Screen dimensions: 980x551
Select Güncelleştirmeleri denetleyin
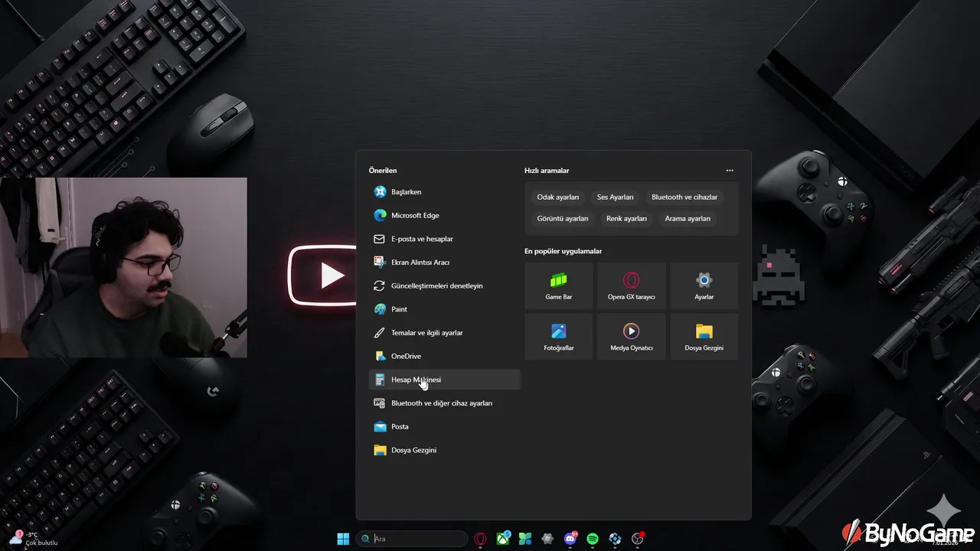coord(444,285)
